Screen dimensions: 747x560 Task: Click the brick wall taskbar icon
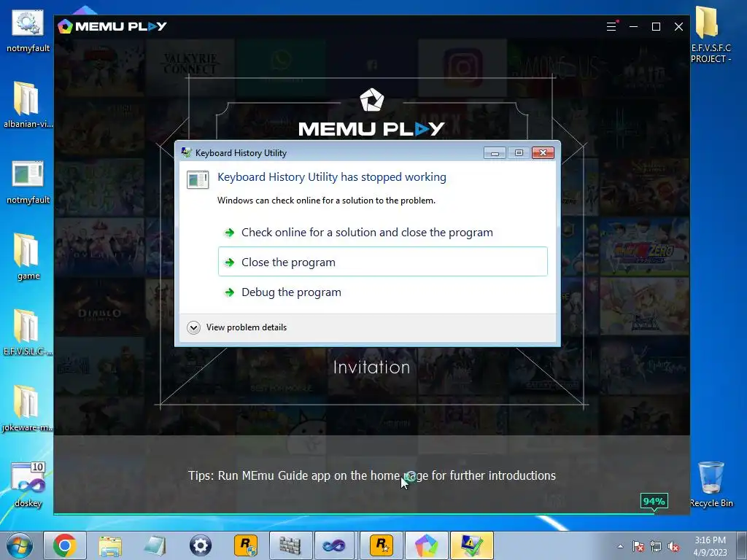pos(290,545)
